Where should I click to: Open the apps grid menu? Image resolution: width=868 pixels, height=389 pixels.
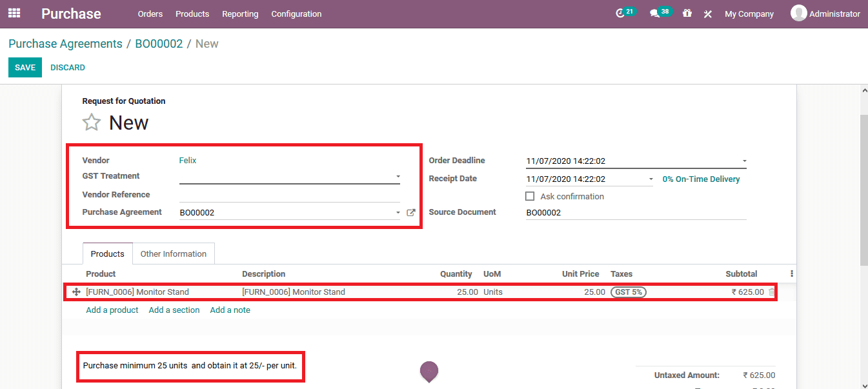(14, 13)
